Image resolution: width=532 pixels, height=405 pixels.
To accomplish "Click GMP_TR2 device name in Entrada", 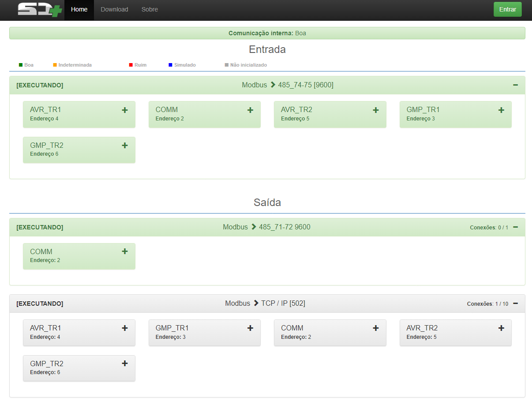I will pos(47,145).
